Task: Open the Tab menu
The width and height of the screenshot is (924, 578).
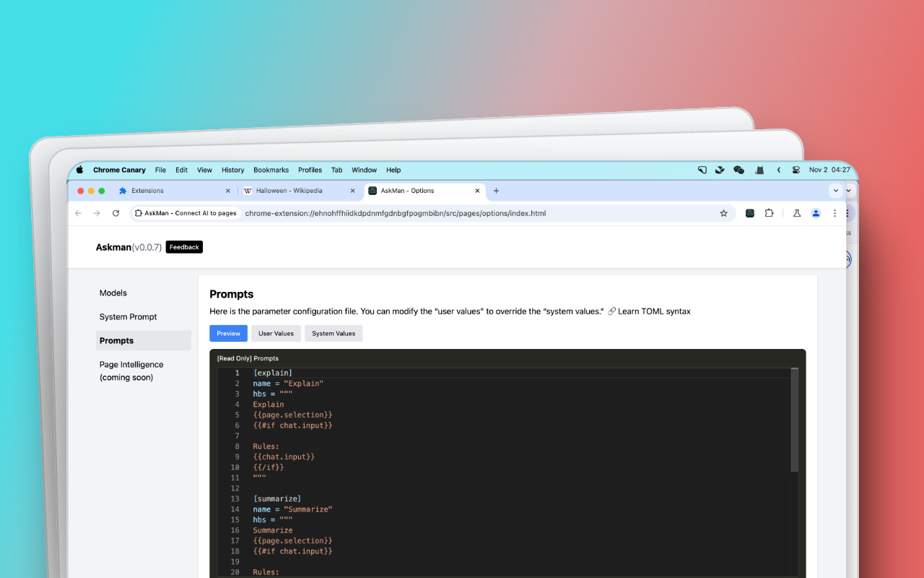Action: click(336, 170)
